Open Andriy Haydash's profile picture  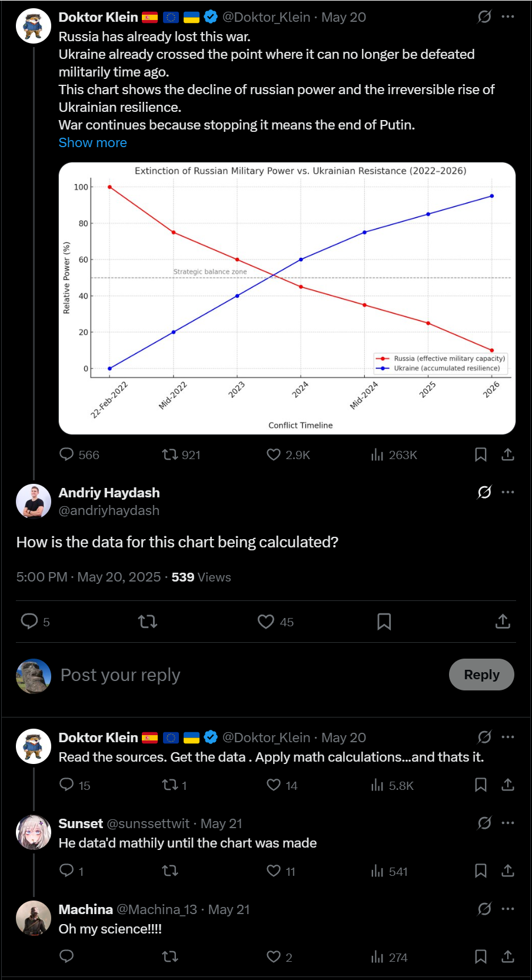click(34, 501)
